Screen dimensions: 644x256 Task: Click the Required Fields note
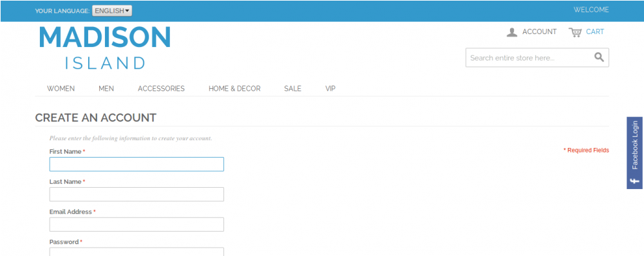coord(586,150)
